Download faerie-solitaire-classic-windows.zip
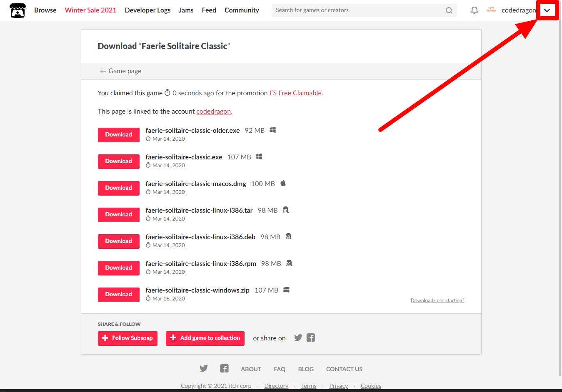Viewport: 562px width, 392px height. point(119,295)
